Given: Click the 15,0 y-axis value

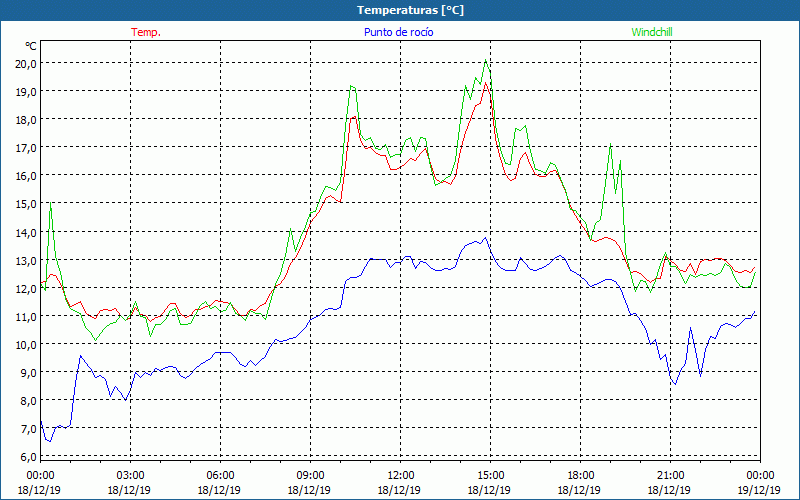Looking at the screenshot, I should pos(27,204).
